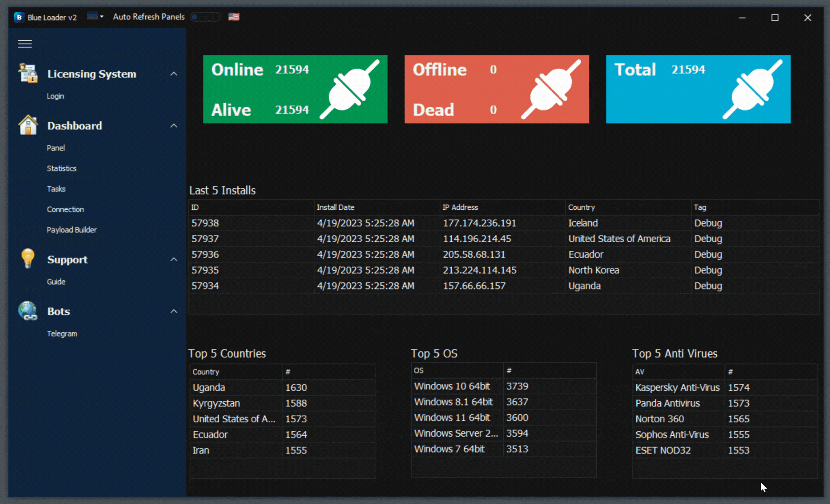The image size is (830, 504).
Task: Select Panda Antivirus in the AV list
Action: click(725, 403)
